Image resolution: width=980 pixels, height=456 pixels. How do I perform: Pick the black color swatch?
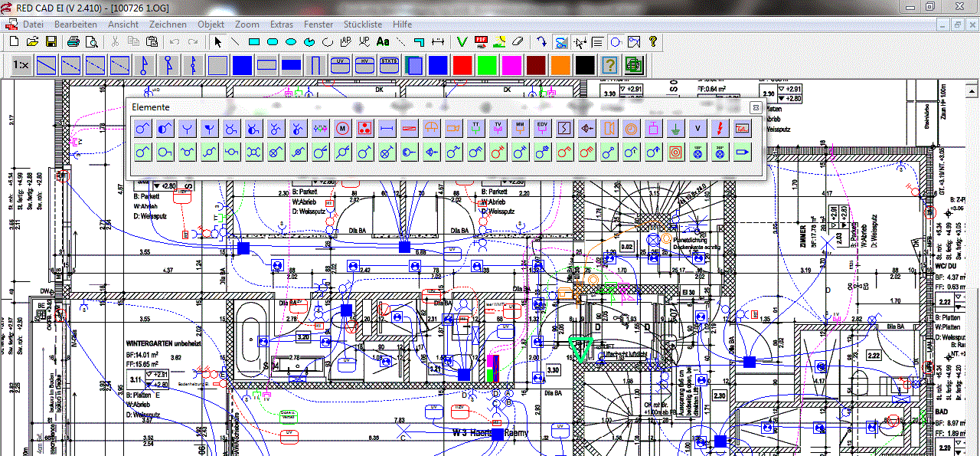(x=585, y=65)
